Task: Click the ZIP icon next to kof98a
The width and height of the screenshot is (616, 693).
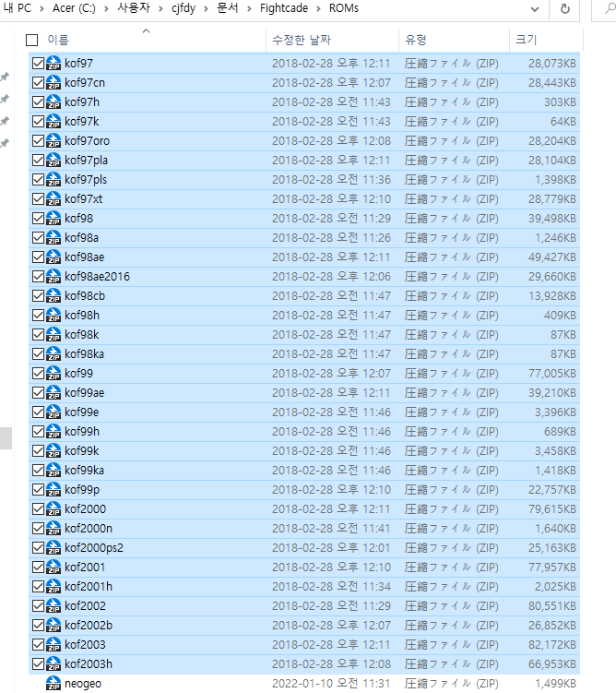Action: point(53,238)
